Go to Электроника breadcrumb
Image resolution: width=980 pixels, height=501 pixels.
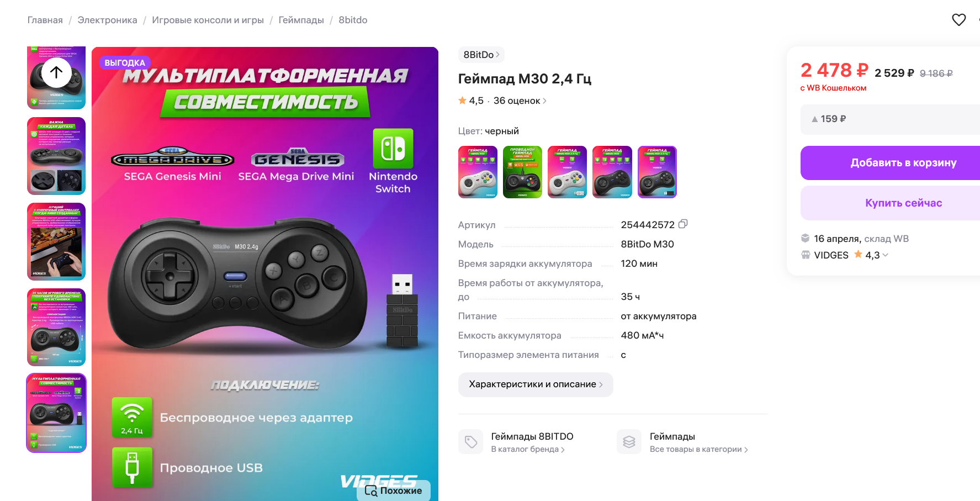[x=107, y=20]
